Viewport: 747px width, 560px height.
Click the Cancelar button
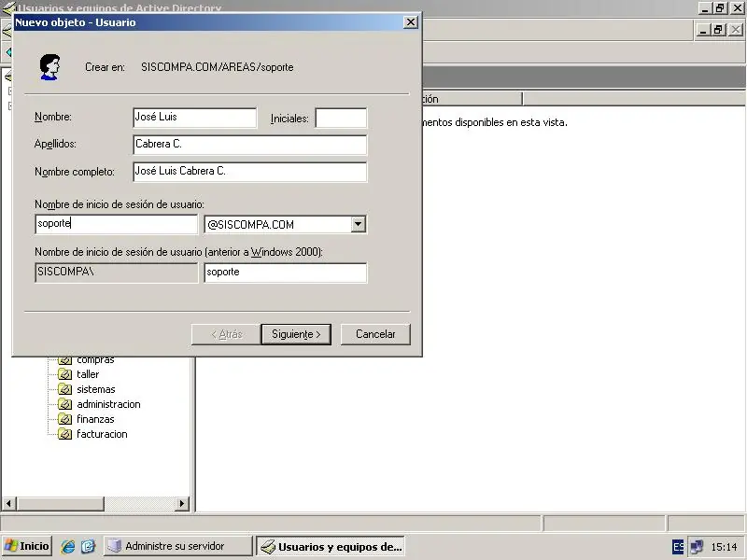tap(375, 334)
